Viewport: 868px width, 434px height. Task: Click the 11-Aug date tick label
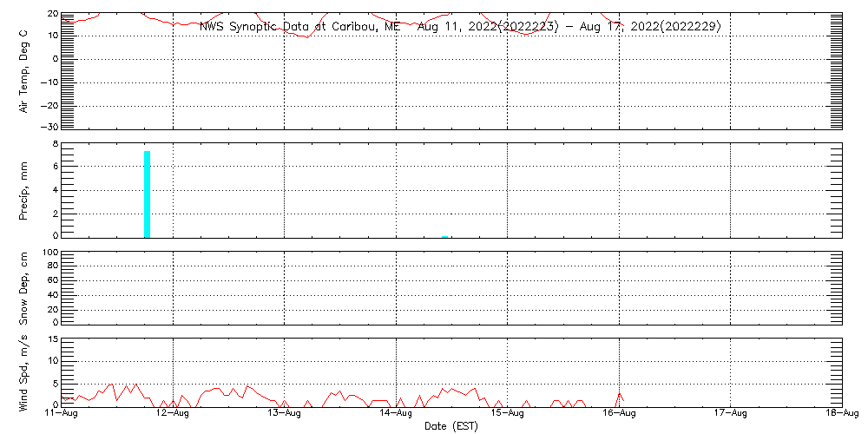coord(62,415)
